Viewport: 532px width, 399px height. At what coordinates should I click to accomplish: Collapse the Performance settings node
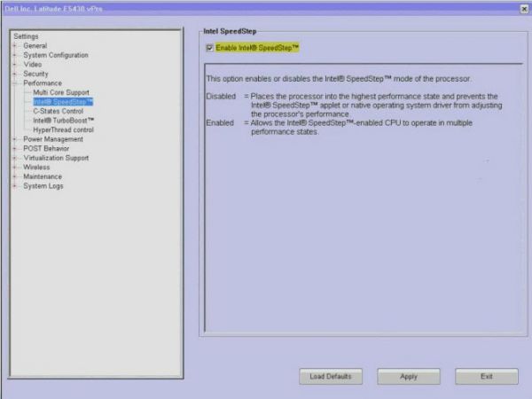click(14, 83)
